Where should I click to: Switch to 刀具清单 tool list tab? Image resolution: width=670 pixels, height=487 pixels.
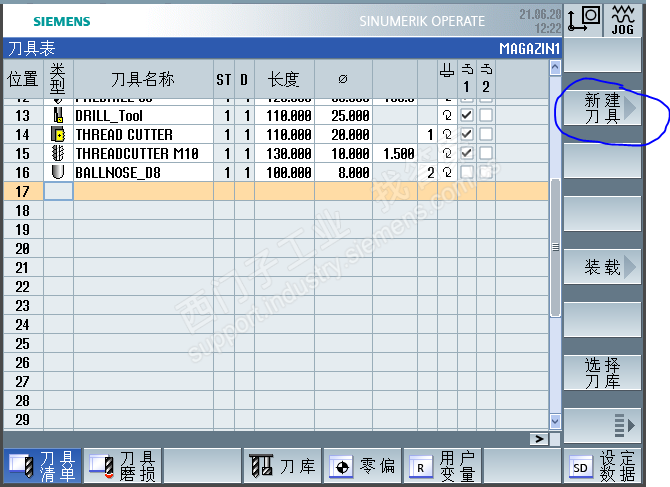[x=42, y=466]
